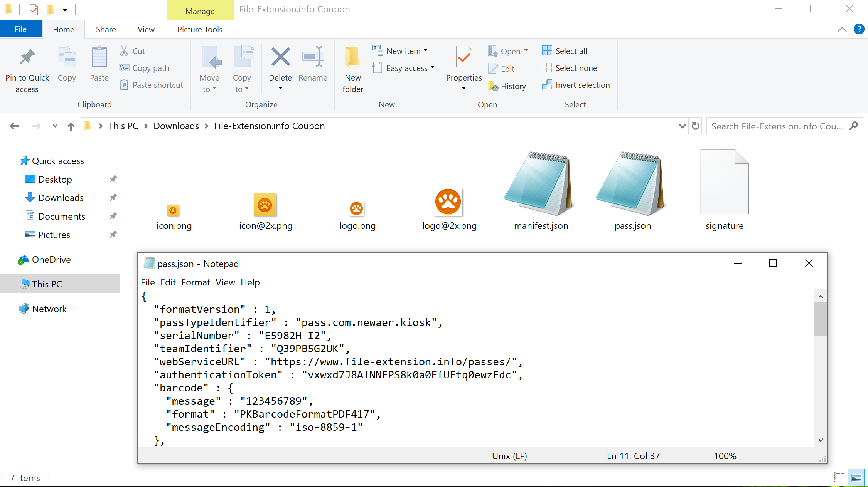Select the Rename icon in ribbon
The width and height of the screenshot is (868, 487).
313,64
